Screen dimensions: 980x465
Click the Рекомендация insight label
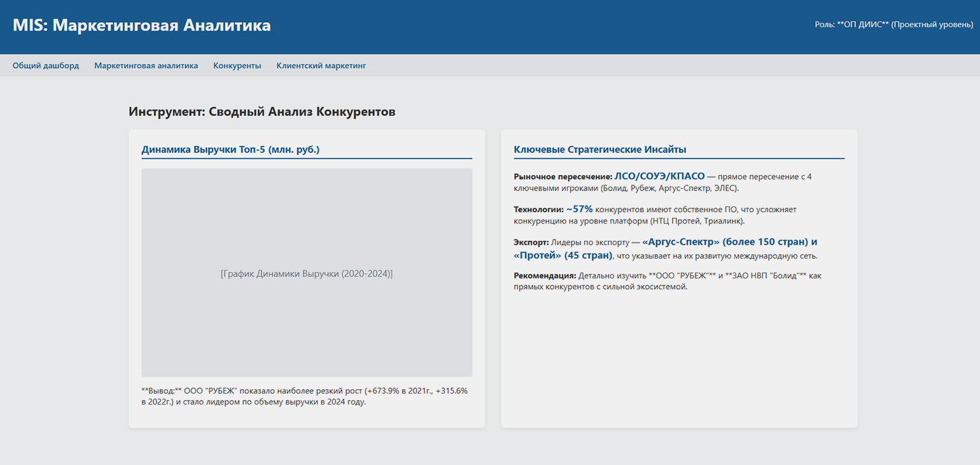[x=545, y=276]
